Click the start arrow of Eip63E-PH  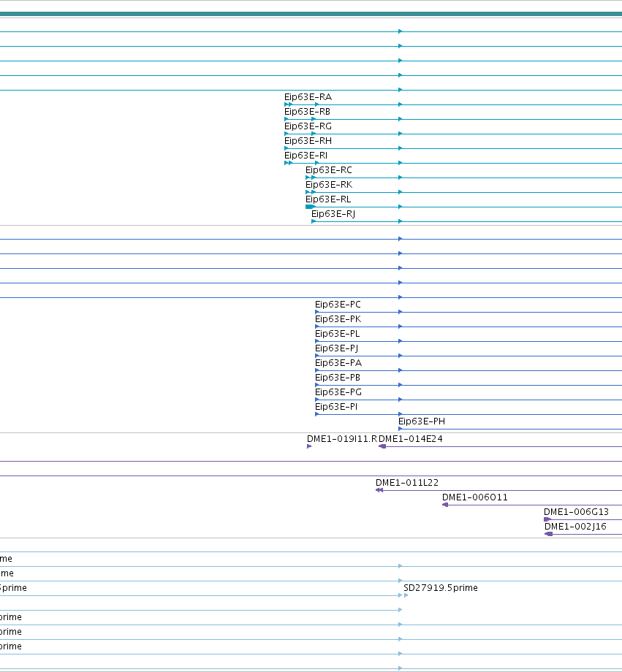[401, 429]
